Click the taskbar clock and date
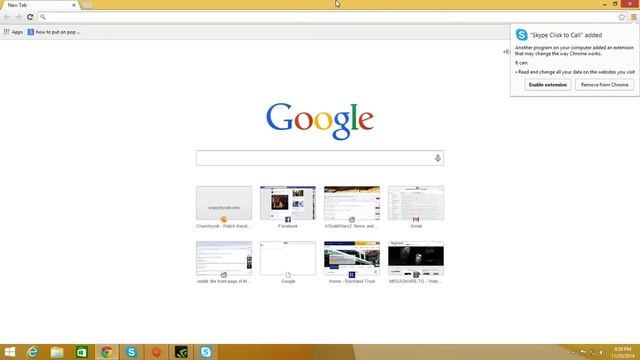The height and width of the screenshot is (360, 640). [623, 352]
